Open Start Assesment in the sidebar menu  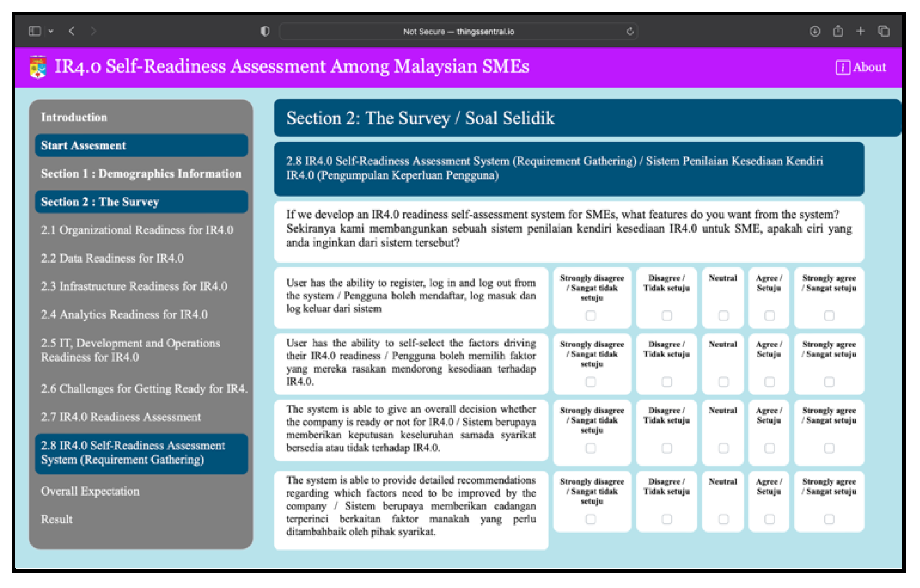[x=141, y=146]
